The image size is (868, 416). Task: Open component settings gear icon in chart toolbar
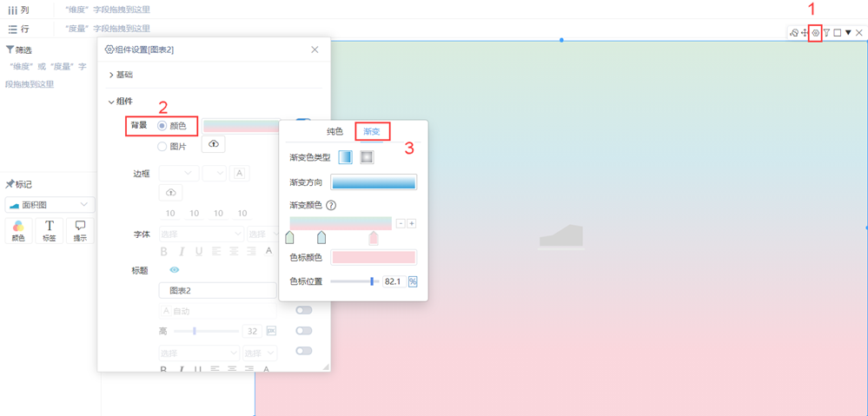[815, 33]
